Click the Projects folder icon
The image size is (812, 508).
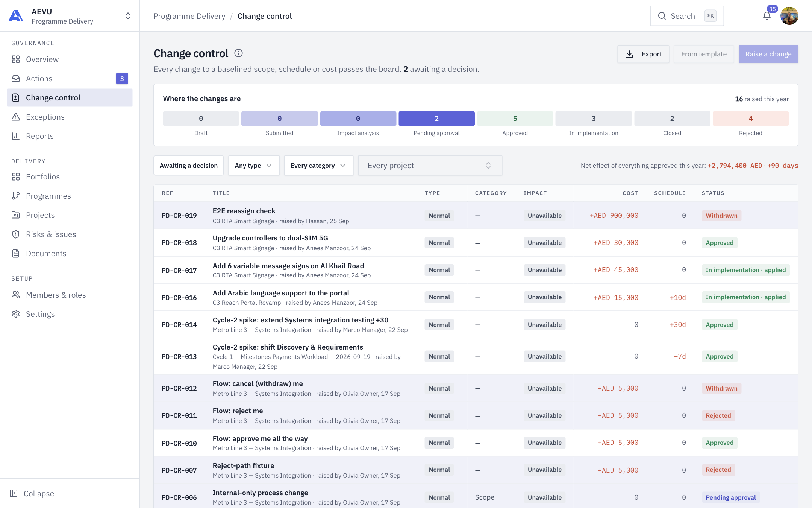pyautogui.click(x=16, y=215)
